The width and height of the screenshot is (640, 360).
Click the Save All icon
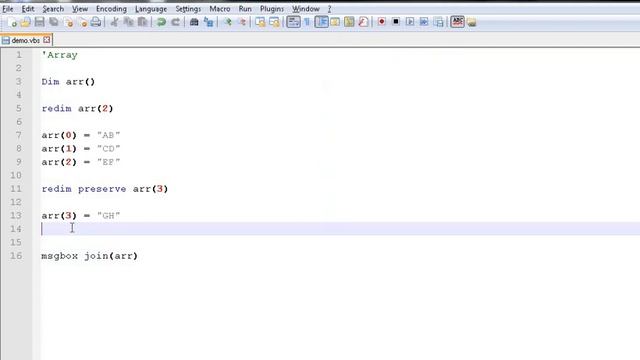click(53, 22)
